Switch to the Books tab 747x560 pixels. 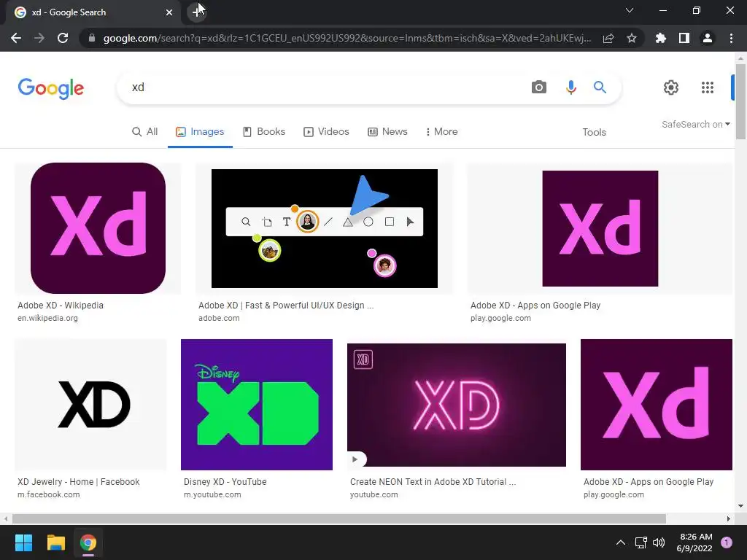click(264, 131)
